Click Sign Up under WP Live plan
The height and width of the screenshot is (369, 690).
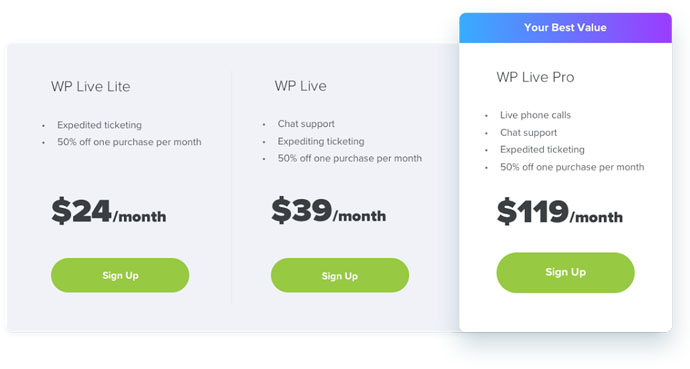(x=340, y=276)
